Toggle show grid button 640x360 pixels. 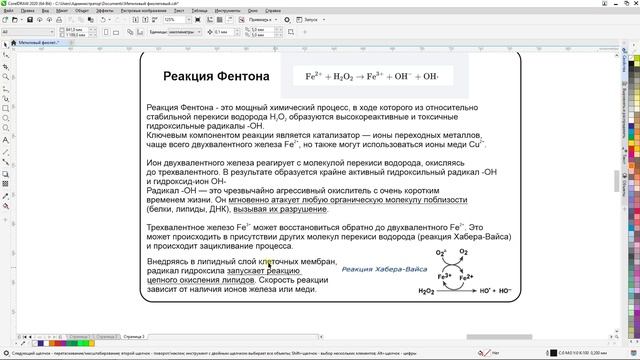pos(220,20)
